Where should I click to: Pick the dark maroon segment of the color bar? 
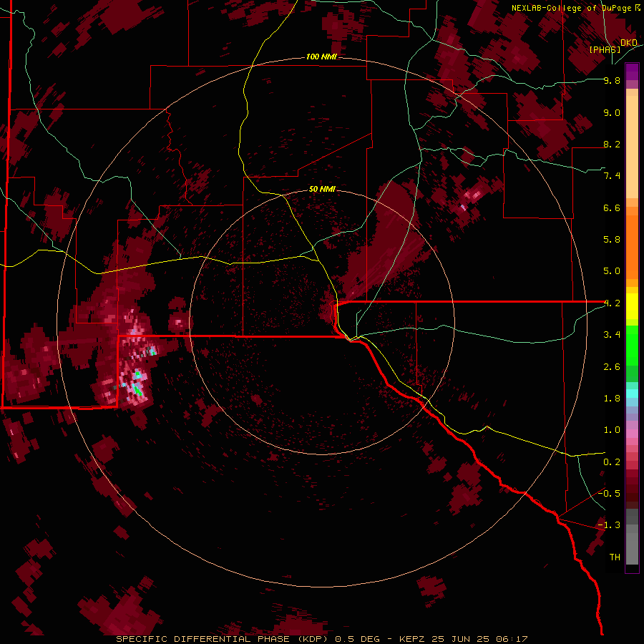click(632, 493)
